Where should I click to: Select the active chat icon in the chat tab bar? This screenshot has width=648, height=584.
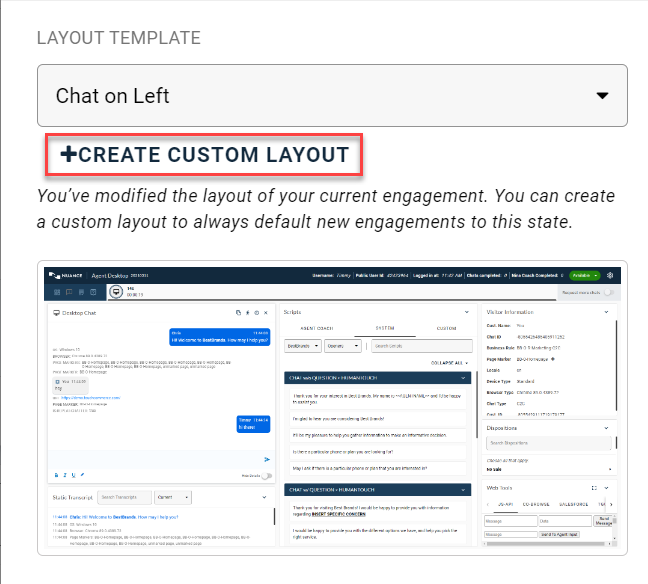pos(116,292)
